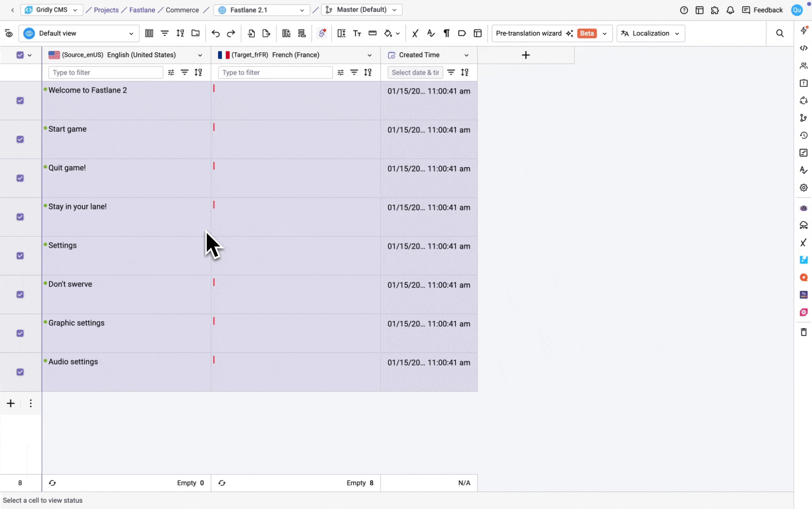Screen dimensions: 812x509
Task: Open the branches icon in right sidebar
Action: (x=804, y=118)
